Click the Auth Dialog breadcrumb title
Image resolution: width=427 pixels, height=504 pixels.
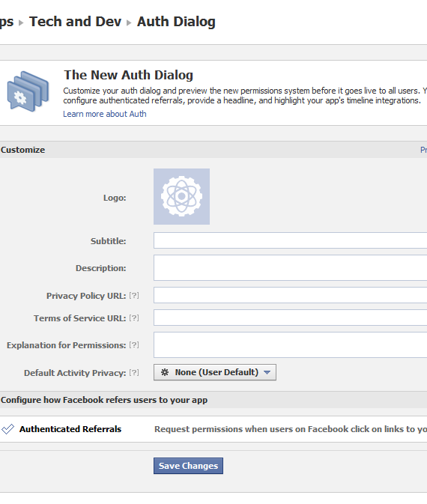point(176,22)
